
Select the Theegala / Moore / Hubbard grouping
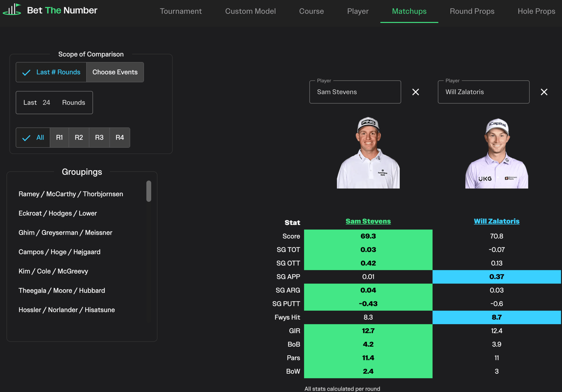click(x=62, y=290)
